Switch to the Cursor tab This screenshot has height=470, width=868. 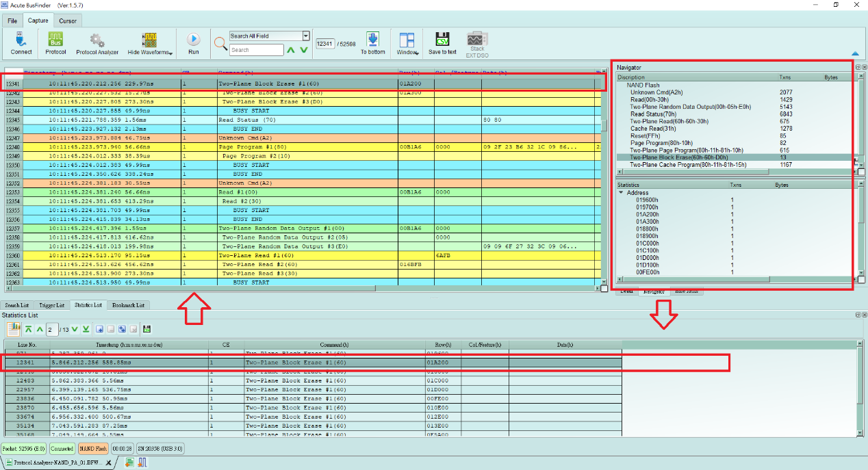68,21
